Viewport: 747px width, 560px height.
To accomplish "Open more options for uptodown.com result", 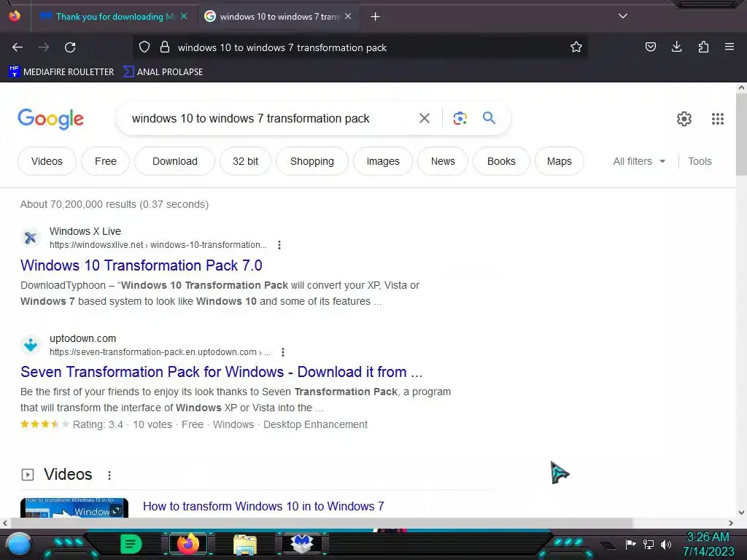I will [283, 352].
